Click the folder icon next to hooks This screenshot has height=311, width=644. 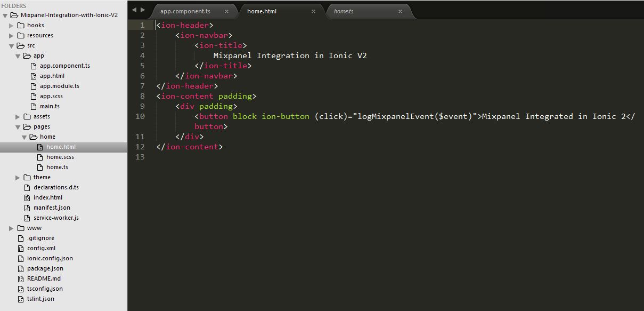click(20, 25)
